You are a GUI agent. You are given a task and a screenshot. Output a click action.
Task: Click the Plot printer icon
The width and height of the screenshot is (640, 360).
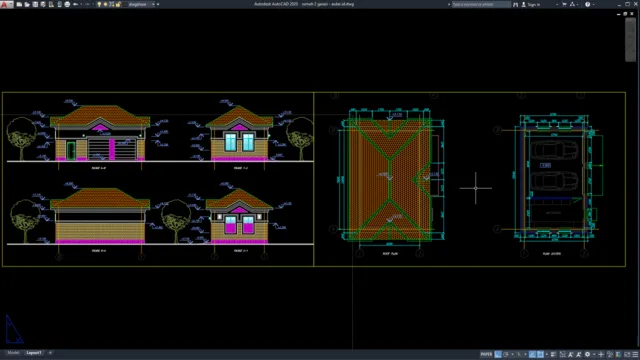click(x=67, y=4)
